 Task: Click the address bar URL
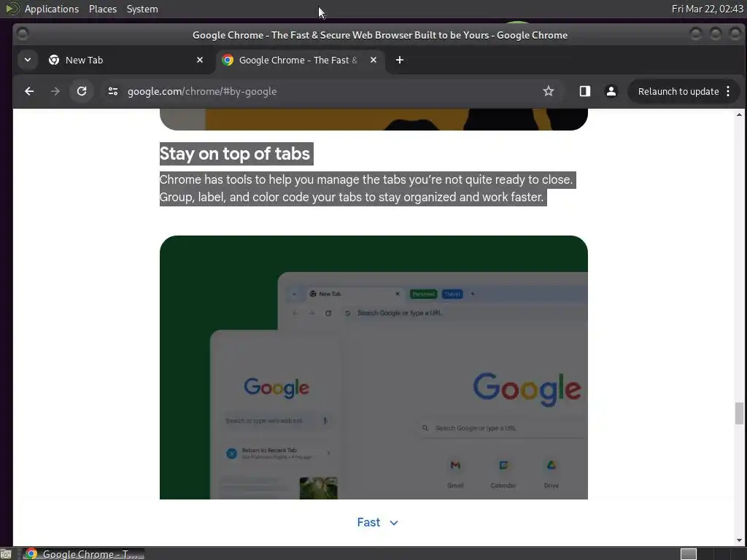(x=202, y=91)
